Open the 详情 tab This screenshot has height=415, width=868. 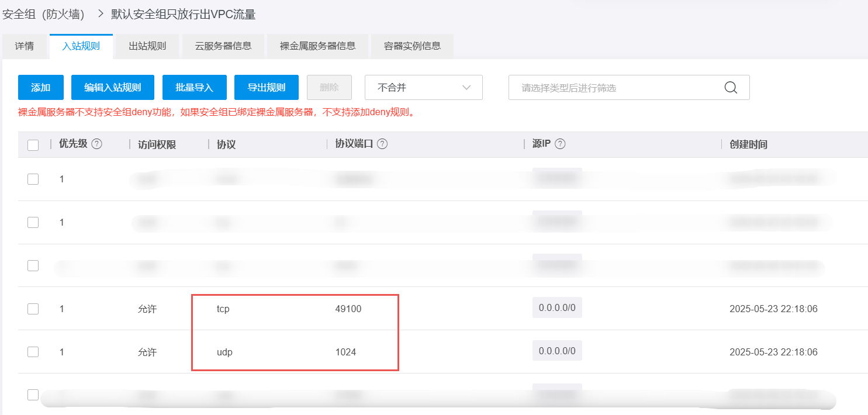click(25, 46)
